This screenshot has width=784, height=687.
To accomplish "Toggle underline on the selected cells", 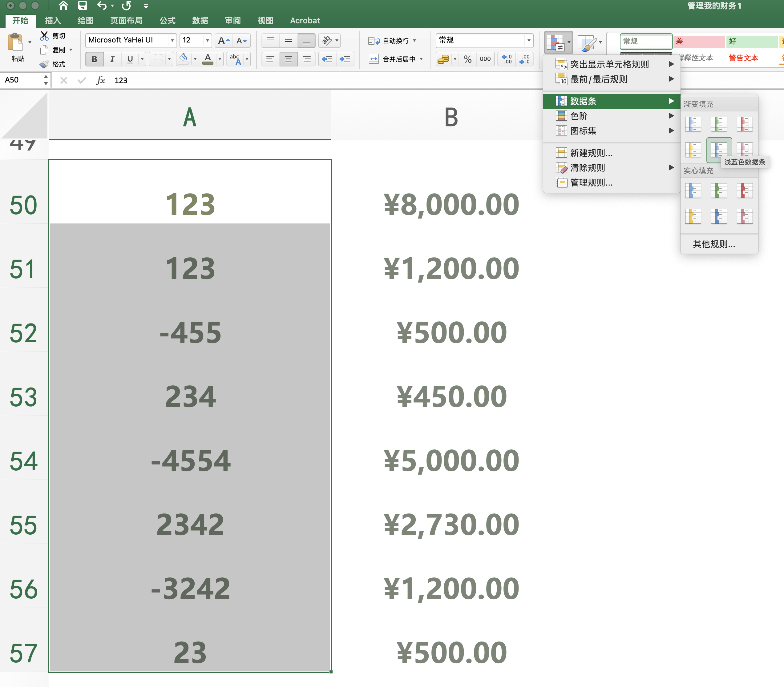I will click(130, 59).
